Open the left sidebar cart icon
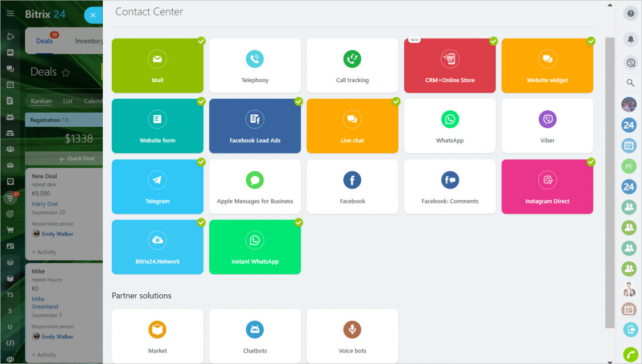Viewport: 642px width, 364px height. 10,230
